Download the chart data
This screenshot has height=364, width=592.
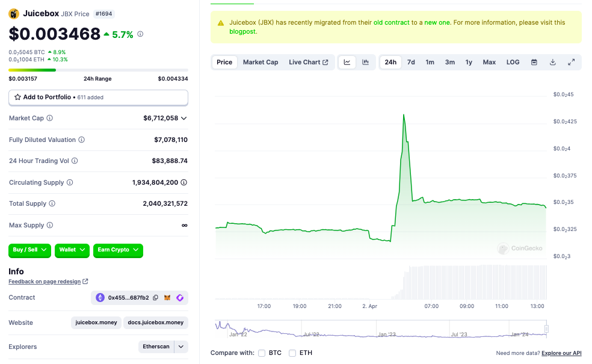click(x=552, y=62)
